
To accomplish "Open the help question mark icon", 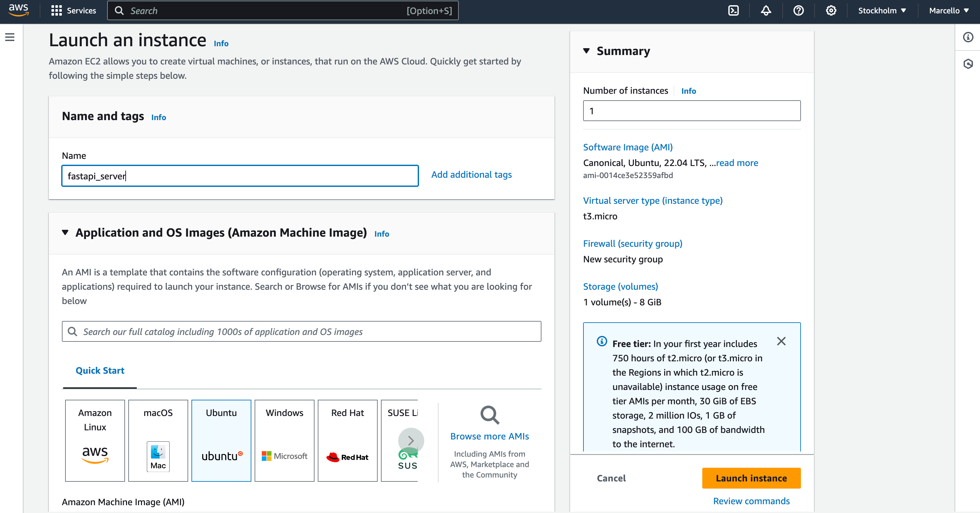I will tap(798, 11).
